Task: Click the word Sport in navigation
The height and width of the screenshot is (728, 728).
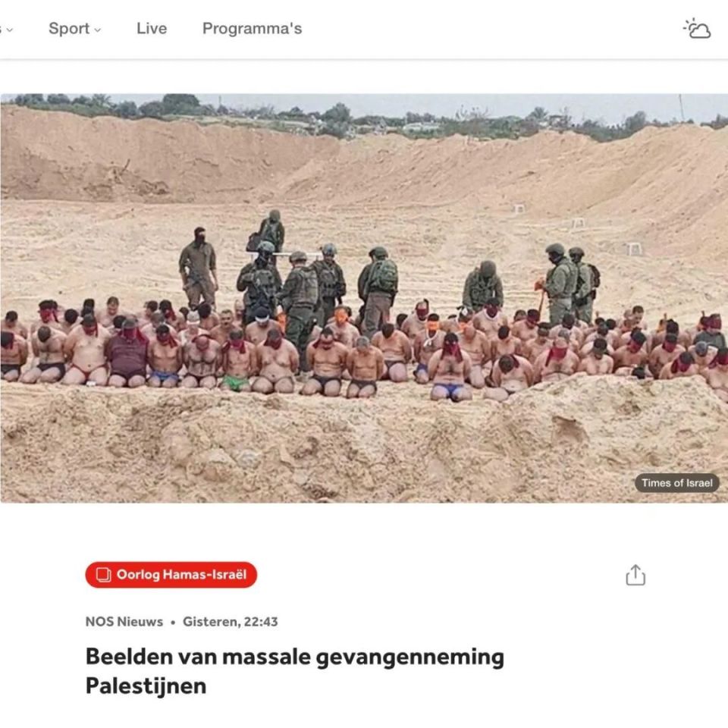Action: 69,29
